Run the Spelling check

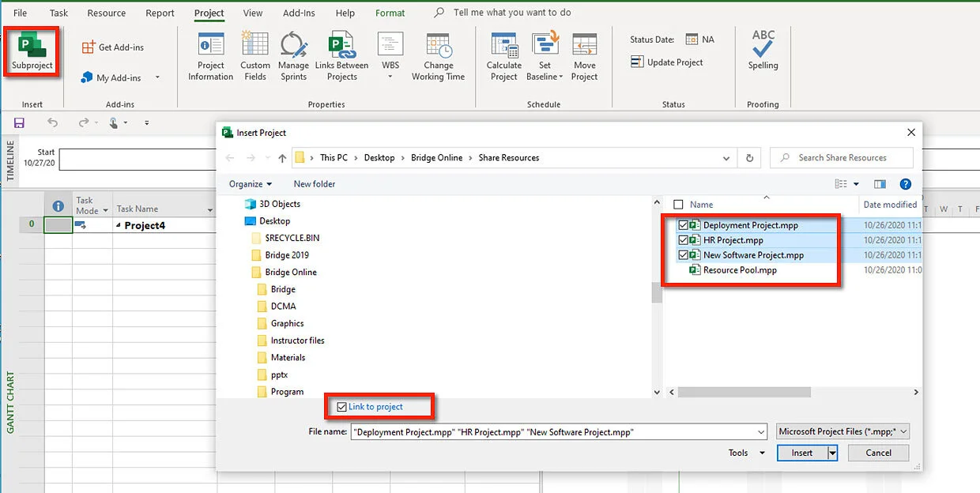click(x=763, y=51)
